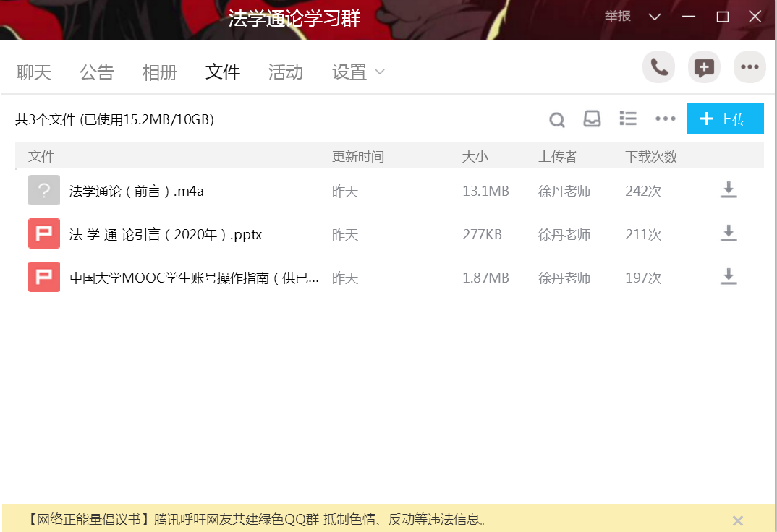Viewport: 777px width, 532px height.
Task: Click the new chat bubble plus icon
Action: click(x=704, y=68)
